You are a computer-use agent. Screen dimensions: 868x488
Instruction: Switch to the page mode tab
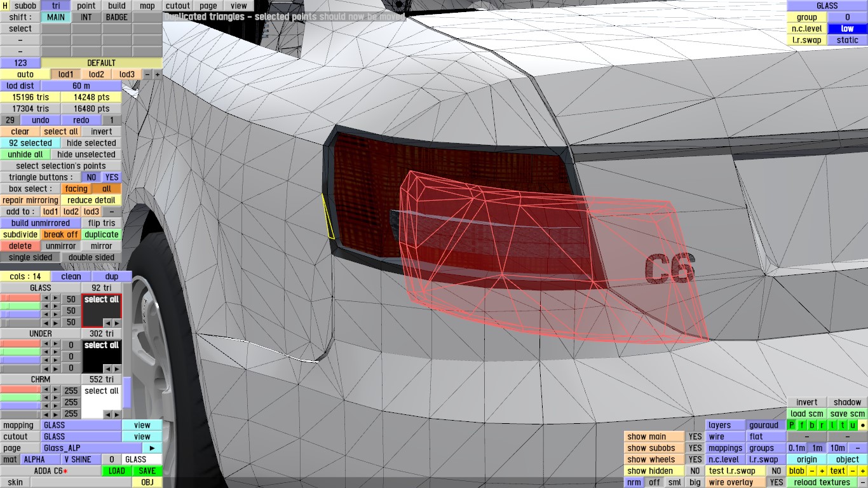(208, 6)
